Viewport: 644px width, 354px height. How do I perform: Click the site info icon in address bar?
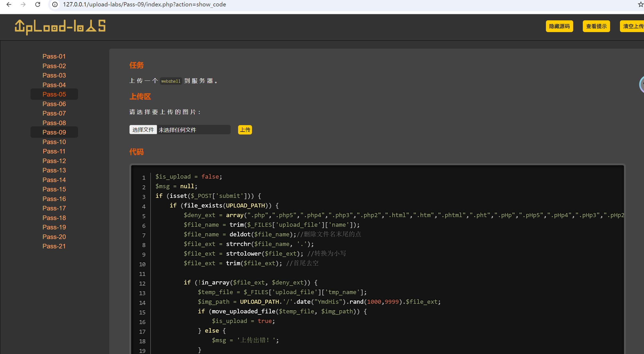(55, 5)
